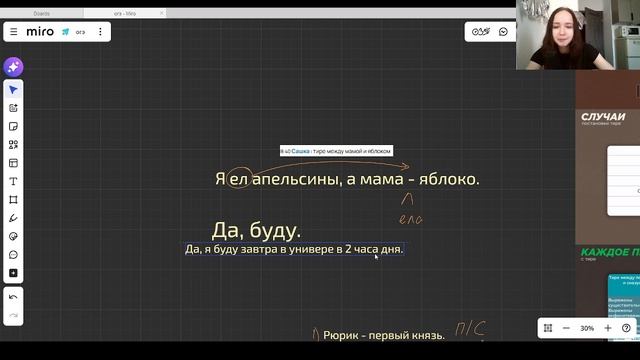Click the miro logo
The width and height of the screenshot is (640, 360).
pos(40,31)
